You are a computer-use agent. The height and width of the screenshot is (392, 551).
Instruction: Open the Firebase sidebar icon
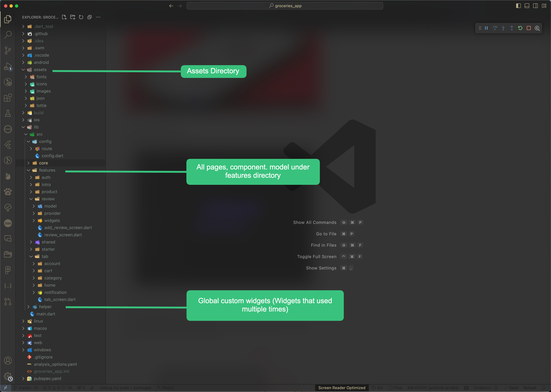point(8,176)
